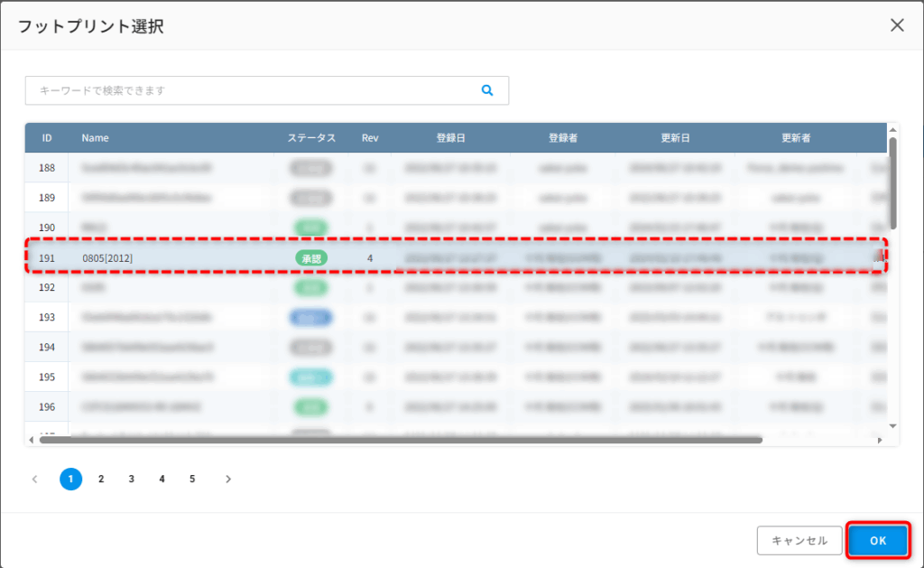The height and width of the screenshot is (568, 924).
Task: Sort by the ステータス column header
Action: click(x=311, y=138)
